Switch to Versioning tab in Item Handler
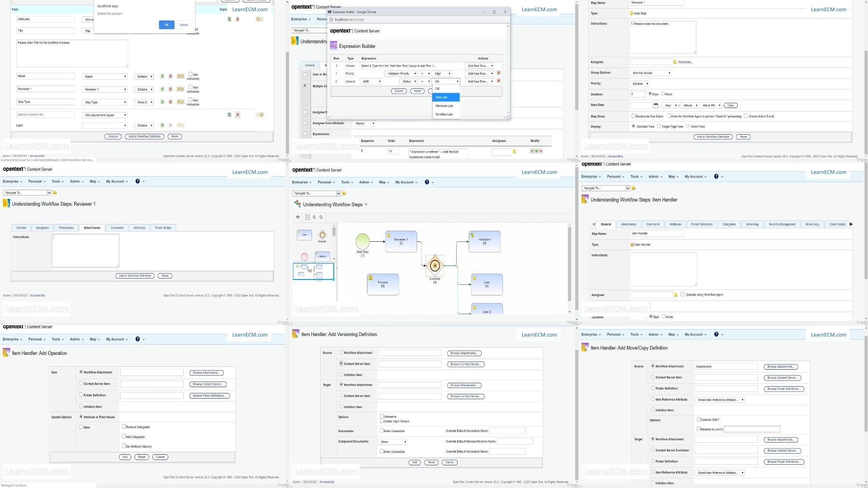 tap(752, 224)
